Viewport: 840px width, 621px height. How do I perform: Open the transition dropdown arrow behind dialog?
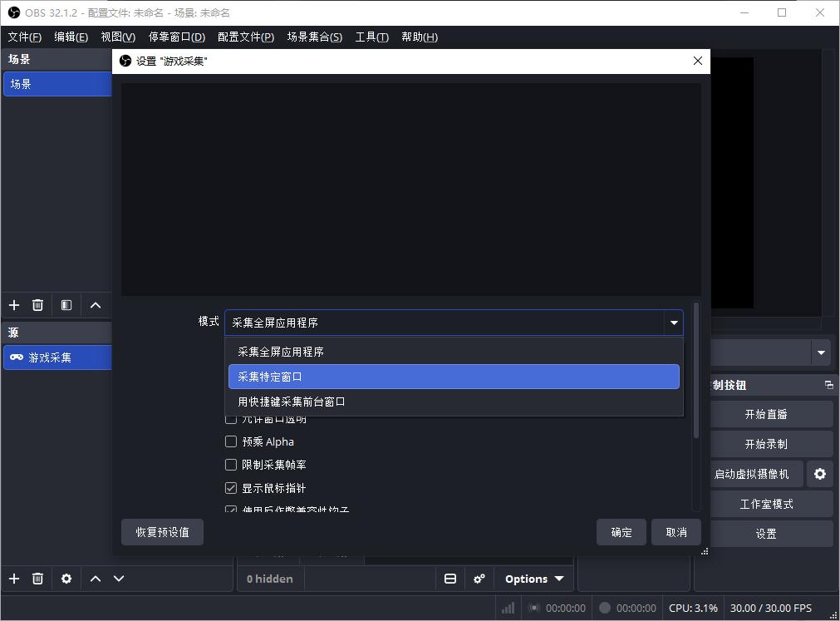click(x=821, y=352)
